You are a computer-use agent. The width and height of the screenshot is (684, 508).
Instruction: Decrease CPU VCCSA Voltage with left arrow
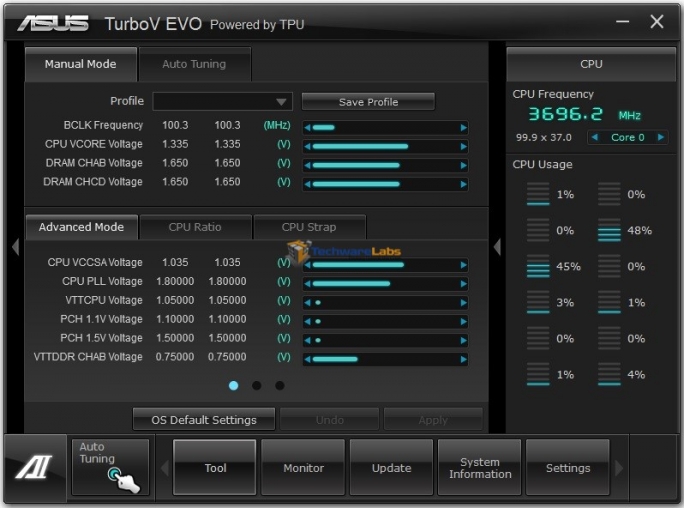click(x=308, y=265)
